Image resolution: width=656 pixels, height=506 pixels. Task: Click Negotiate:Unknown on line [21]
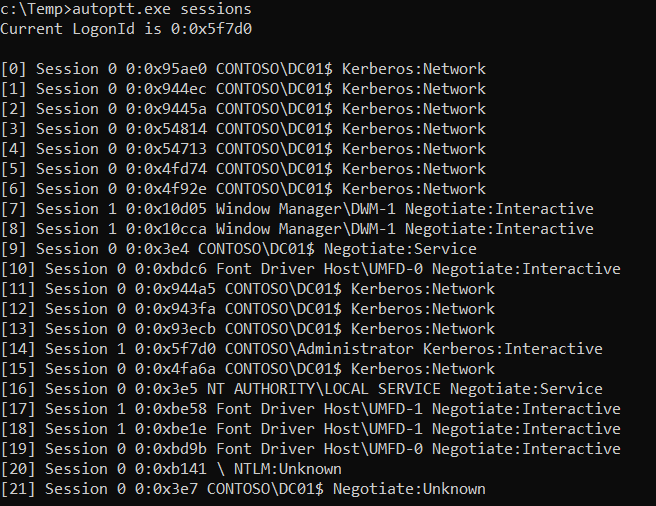point(410,489)
